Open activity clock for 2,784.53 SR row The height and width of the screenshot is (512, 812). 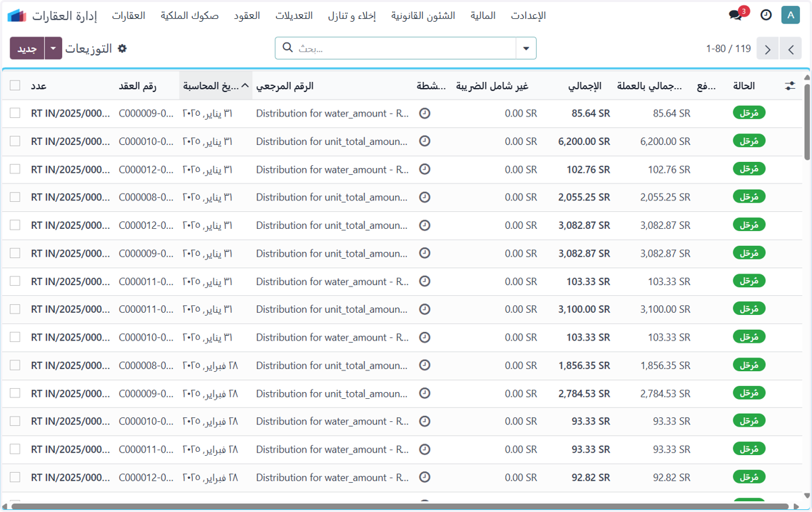[425, 393]
